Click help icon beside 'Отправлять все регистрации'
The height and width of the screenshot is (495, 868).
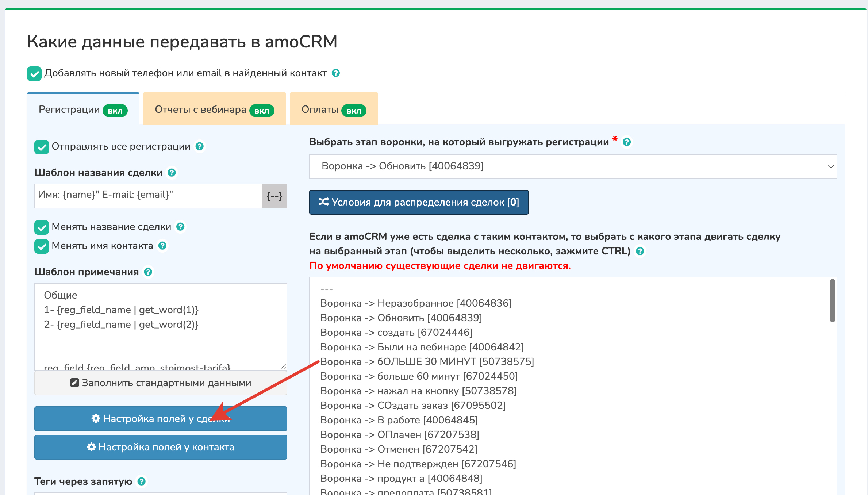[199, 146]
